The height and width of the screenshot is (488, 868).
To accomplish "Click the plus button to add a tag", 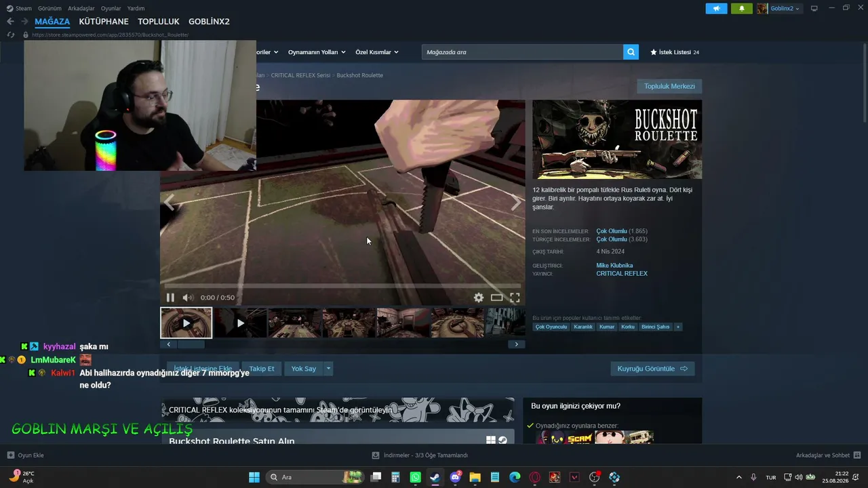I will 677,327.
